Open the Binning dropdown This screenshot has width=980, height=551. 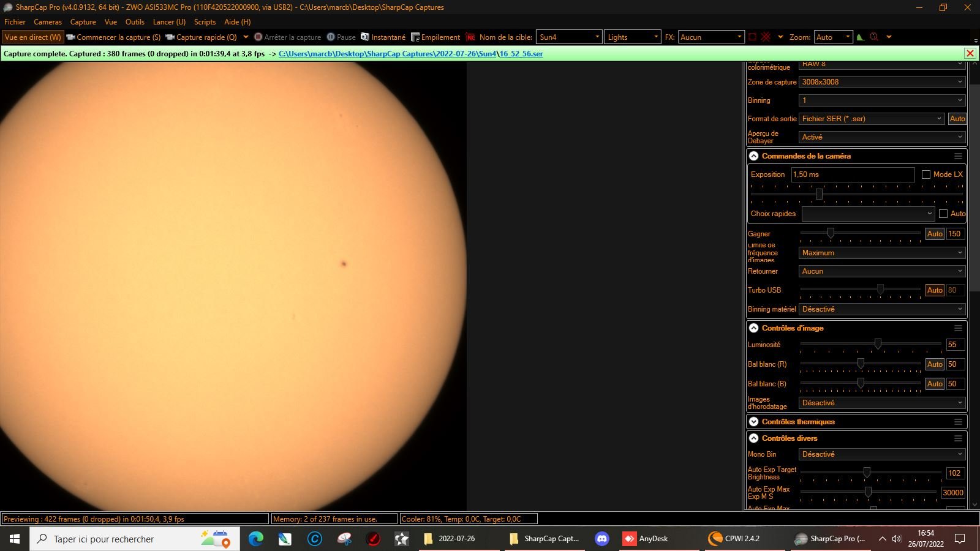pyautogui.click(x=882, y=100)
